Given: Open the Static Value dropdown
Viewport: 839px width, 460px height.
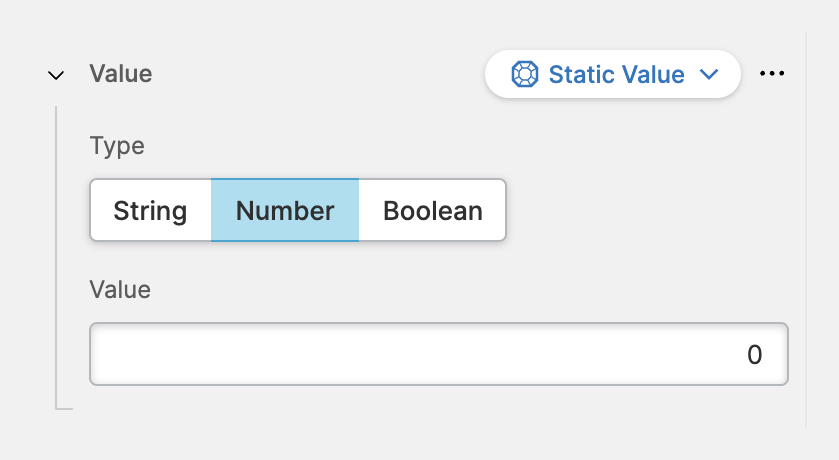Looking at the screenshot, I should (612, 75).
